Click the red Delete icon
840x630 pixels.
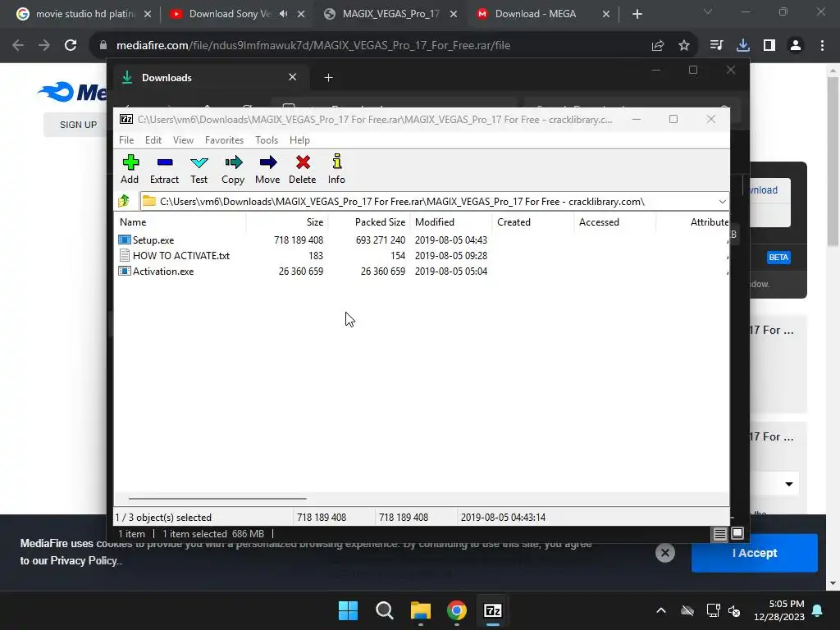click(303, 169)
